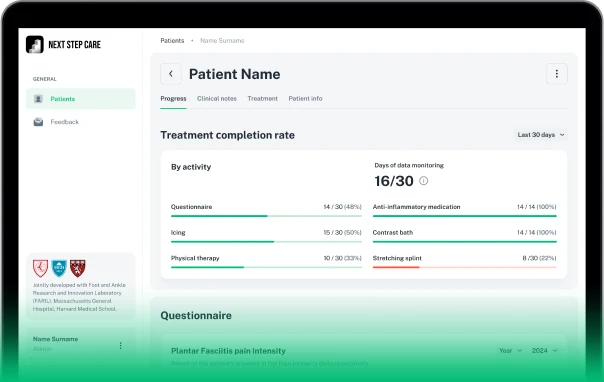Click the 8 /30 (22%) Stretching splint value
This screenshot has width=604, height=382.
(539, 258)
